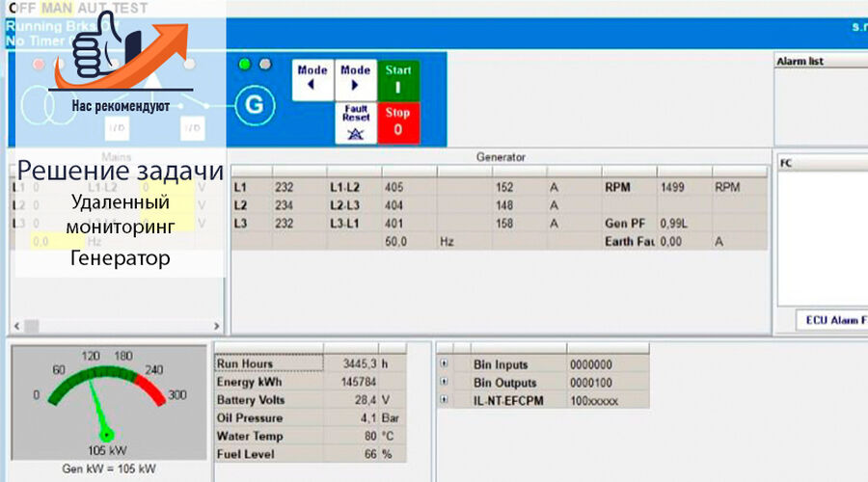Image resolution: width=868 pixels, height=482 pixels.
Task: Click the Mode right arrow button
Action: [x=355, y=80]
